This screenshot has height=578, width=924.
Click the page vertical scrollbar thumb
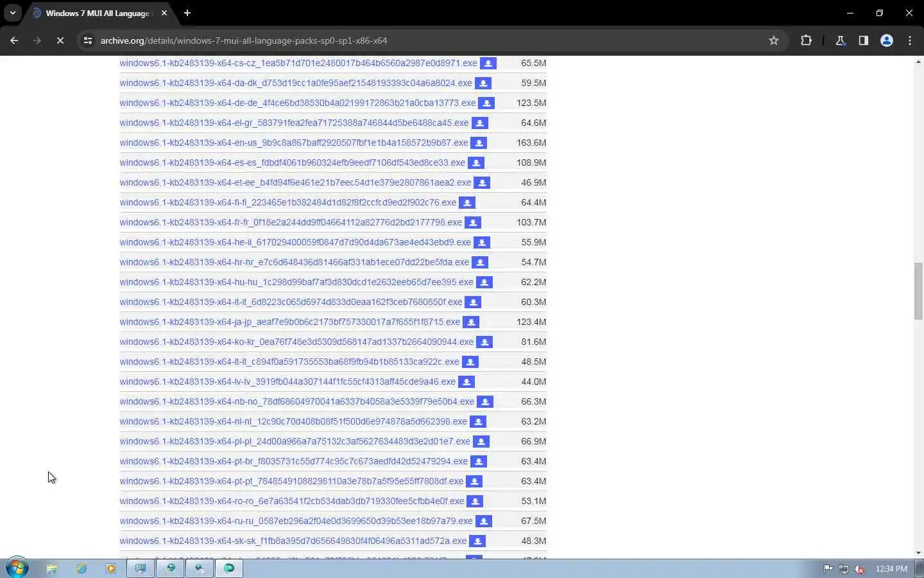pos(918,291)
